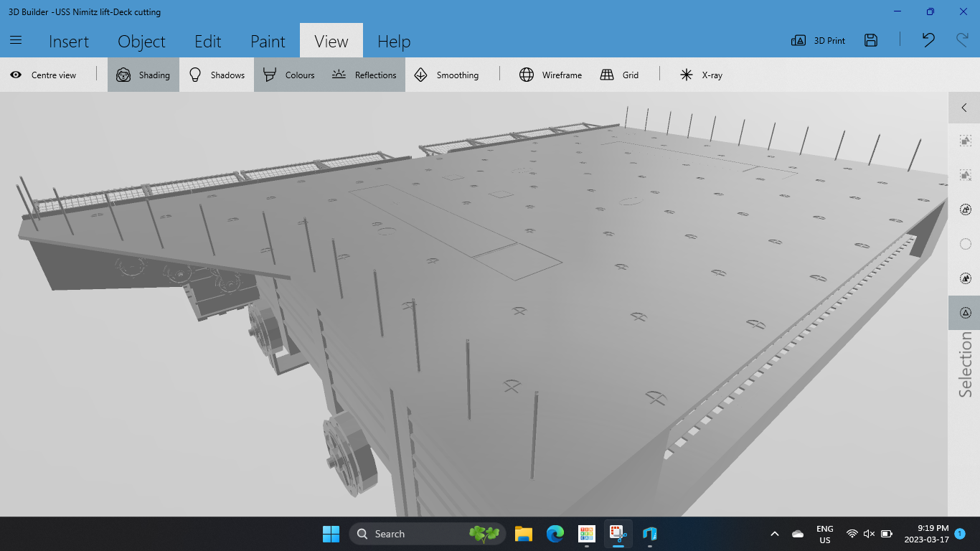
Task: Click the highlighted triangle selection icon
Action: pyautogui.click(x=965, y=313)
